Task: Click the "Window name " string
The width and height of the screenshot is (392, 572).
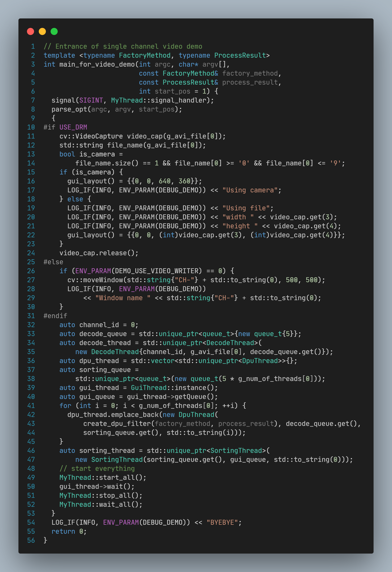Action: pyautogui.click(x=123, y=298)
